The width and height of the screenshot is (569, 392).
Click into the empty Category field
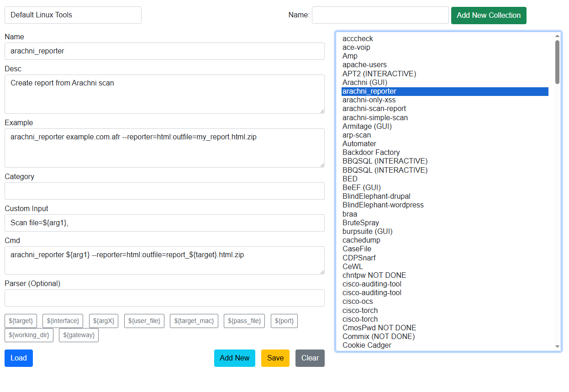164,191
